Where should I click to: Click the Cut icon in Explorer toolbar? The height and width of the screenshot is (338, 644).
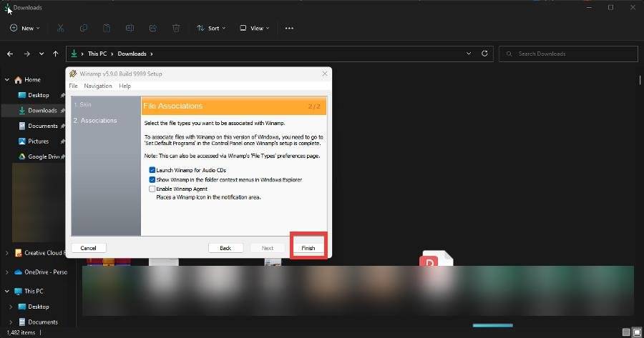point(60,28)
